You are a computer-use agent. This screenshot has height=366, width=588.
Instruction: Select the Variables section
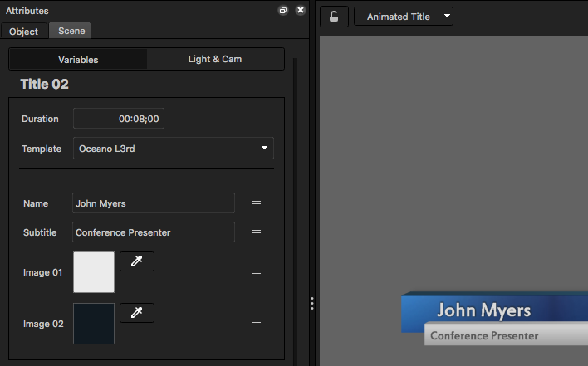click(x=78, y=60)
